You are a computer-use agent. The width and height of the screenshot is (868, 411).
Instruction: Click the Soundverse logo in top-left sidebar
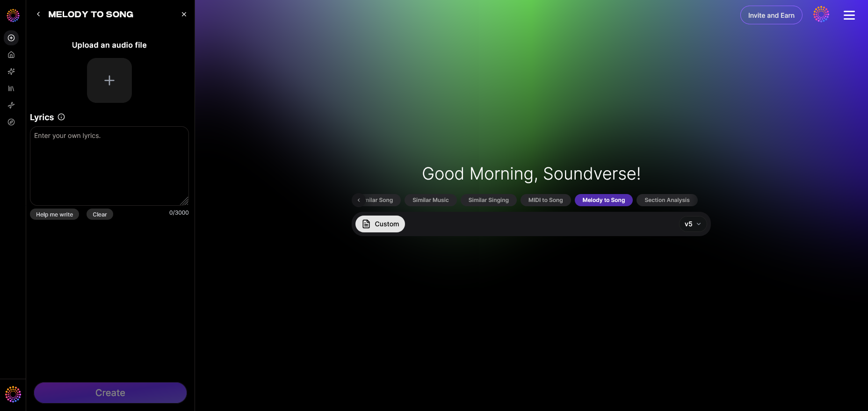(x=13, y=15)
